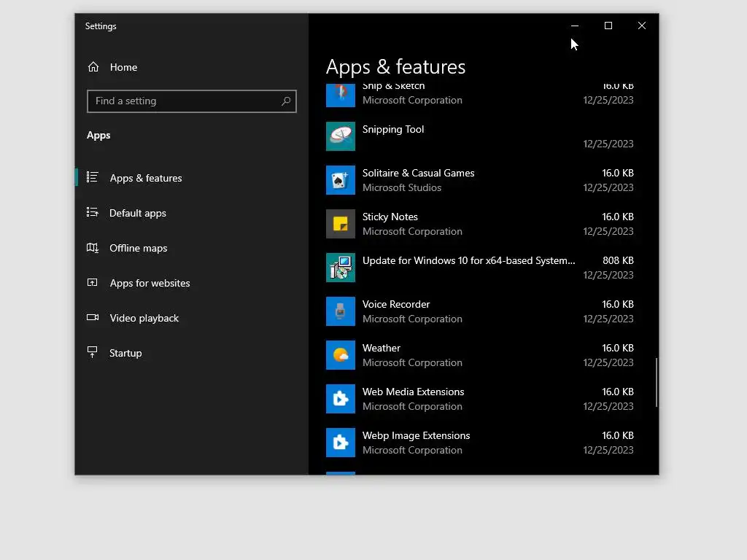This screenshot has width=747, height=560.
Task: Click the Startup sidebar icon
Action: pos(93,352)
